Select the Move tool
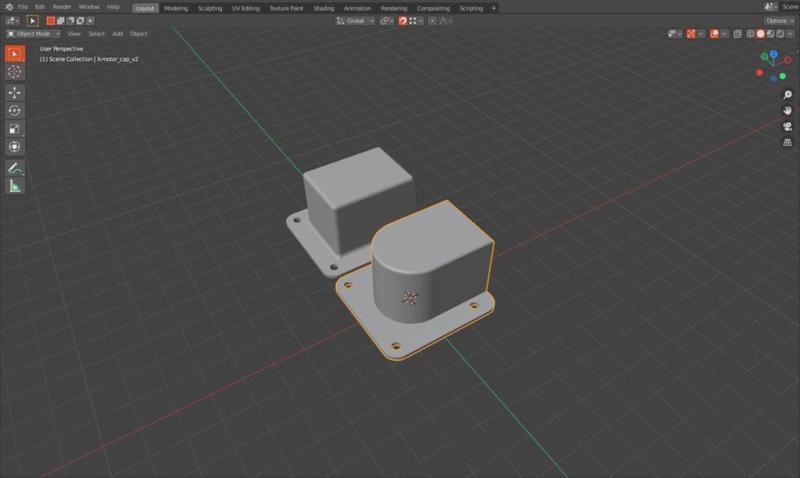Image resolution: width=800 pixels, height=478 pixels. 15,92
